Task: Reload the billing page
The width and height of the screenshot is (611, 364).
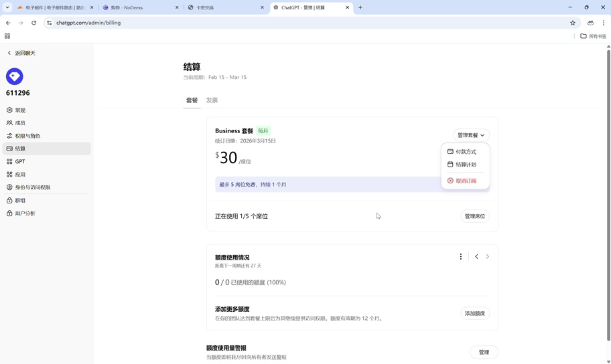Action: tap(33, 23)
